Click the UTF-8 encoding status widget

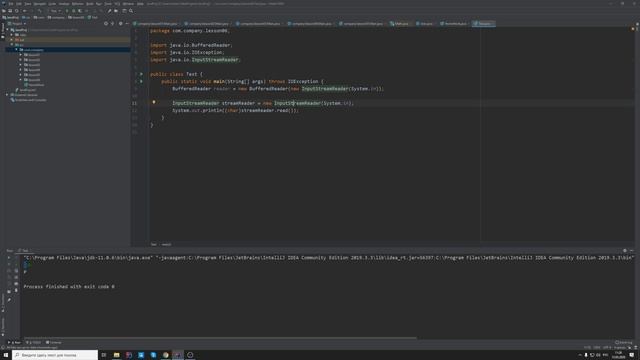[607, 348]
